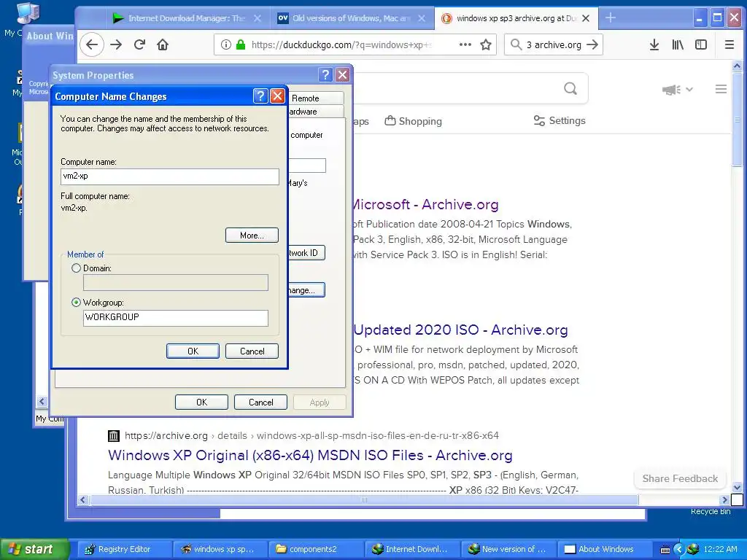747x560 pixels.
Task: Click the DuckDuckGo search magnifier button
Action: coord(570,88)
